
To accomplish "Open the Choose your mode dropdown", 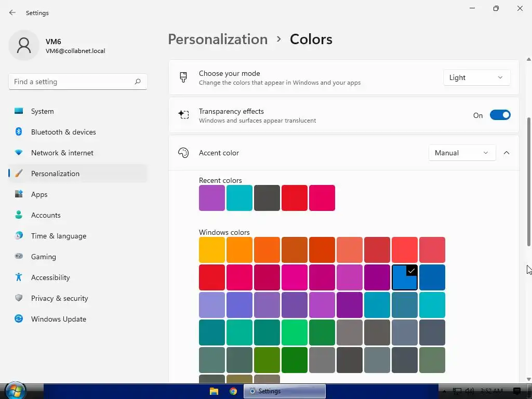I will (x=477, y=77).
